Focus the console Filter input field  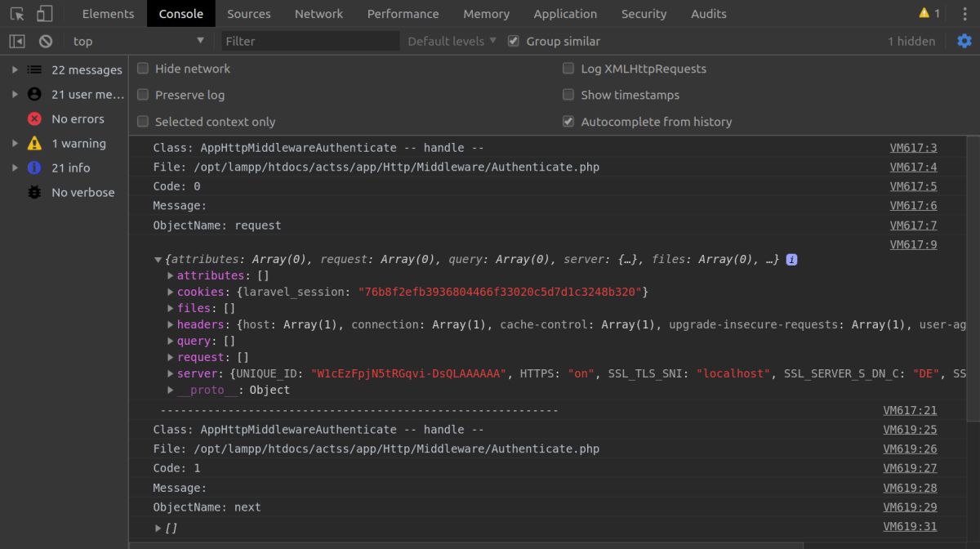pos(310,41)
